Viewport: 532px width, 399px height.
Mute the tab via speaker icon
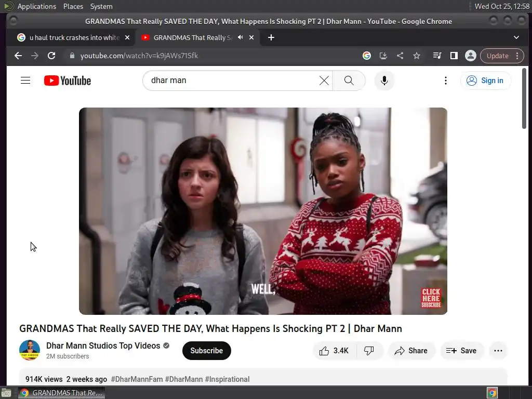[x=240, y=37]
